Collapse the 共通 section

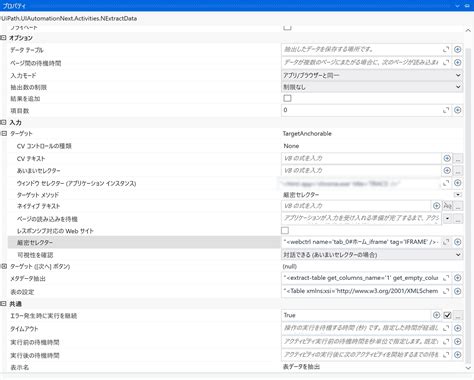[3, 304]
